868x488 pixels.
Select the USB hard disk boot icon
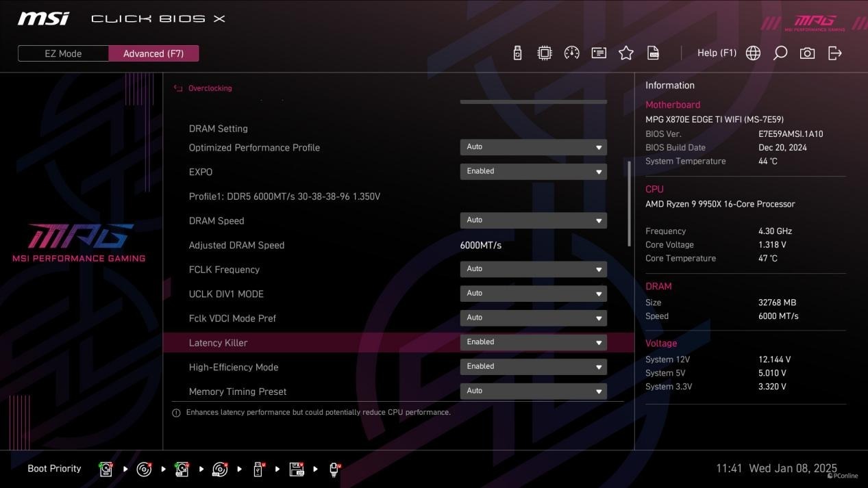tap(182, 469)
